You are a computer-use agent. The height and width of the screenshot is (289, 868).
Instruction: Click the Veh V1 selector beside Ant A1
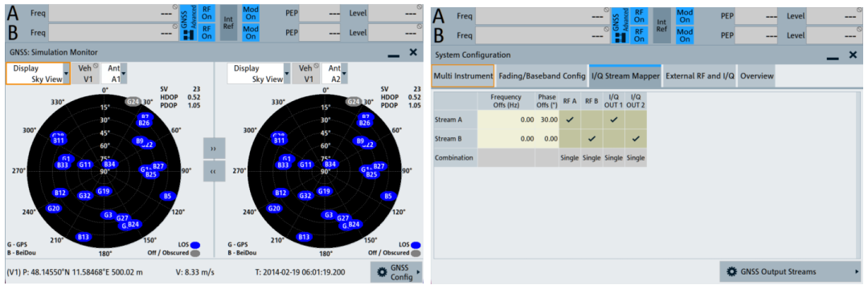point(86,74)
